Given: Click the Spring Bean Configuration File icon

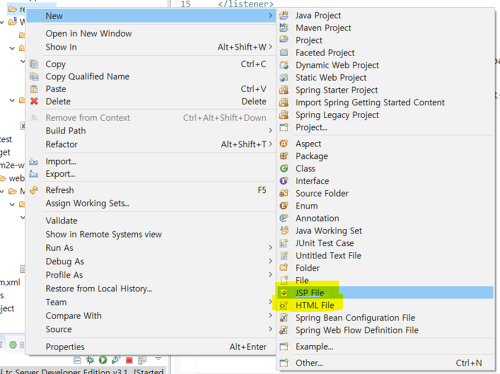Looking at the screenshot, I should tap(284, 318).
